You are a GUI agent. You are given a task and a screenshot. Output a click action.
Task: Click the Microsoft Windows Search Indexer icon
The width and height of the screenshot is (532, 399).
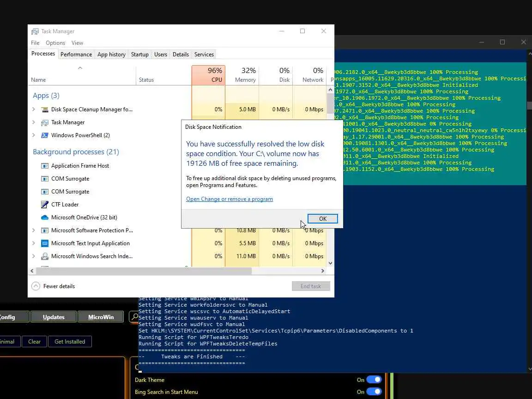44,256
